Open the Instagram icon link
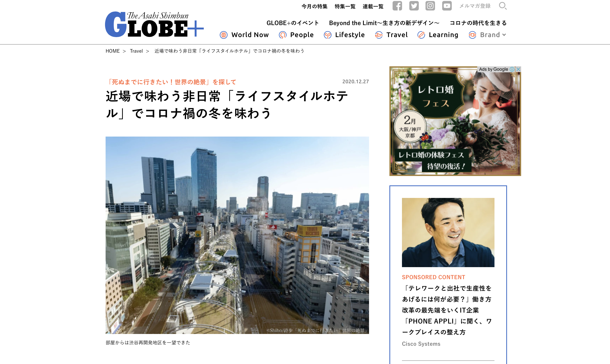Screen dimensions: 610x364 430,6
